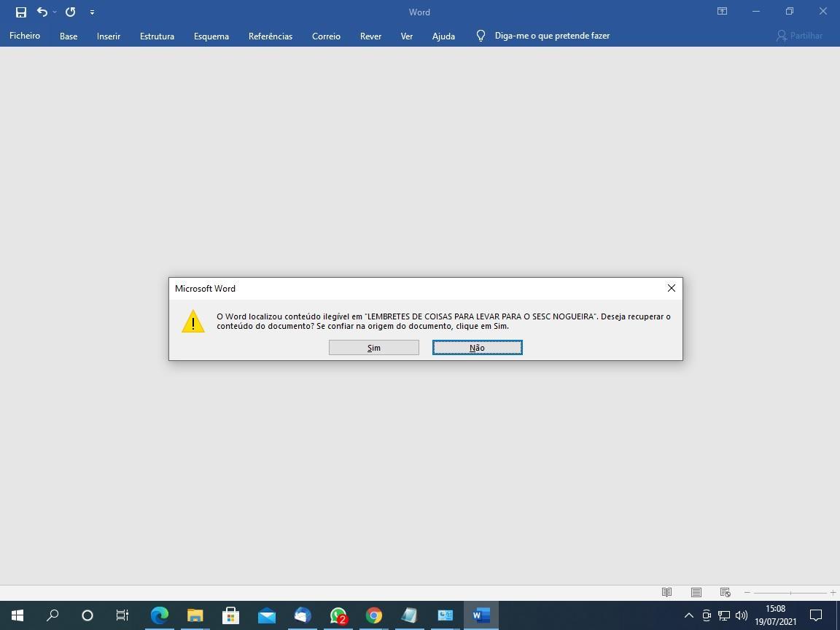Click the zoom in plus button

click(x=833, y=593)
